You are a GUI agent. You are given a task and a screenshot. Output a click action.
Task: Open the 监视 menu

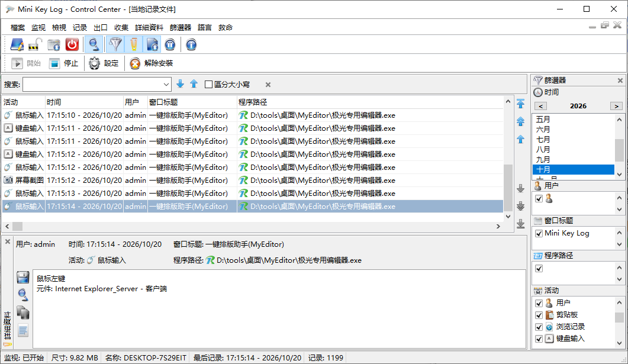38,28
